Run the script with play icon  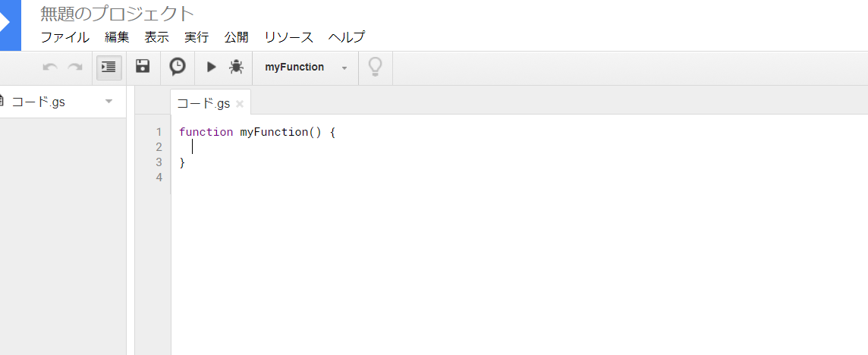tap(211, 67)
